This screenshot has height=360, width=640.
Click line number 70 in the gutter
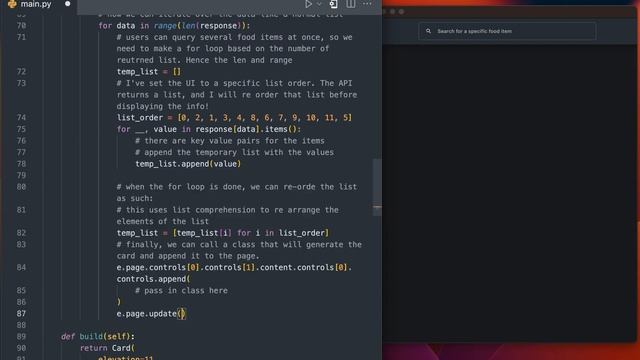tap(21, 26)
